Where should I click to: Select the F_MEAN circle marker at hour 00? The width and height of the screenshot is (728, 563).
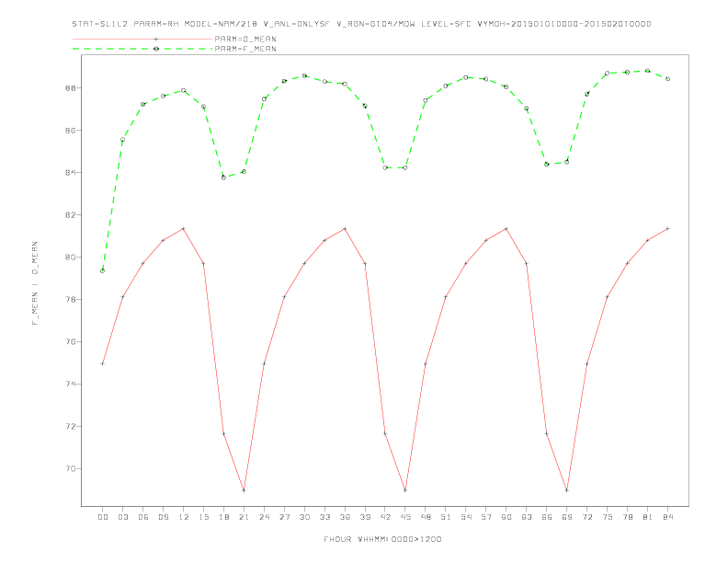click(103, 270)
